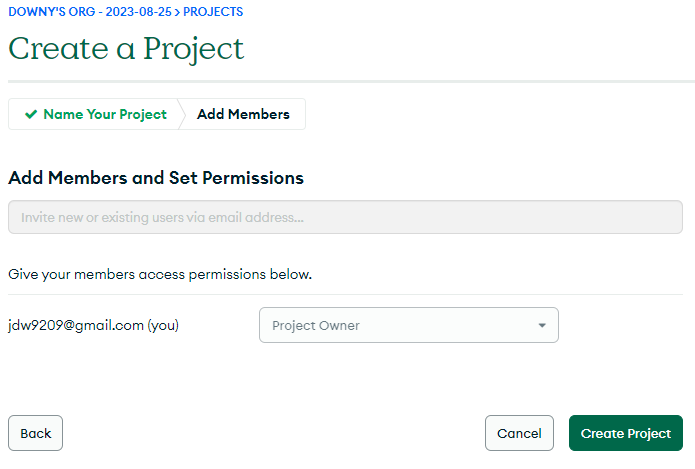Screen dimensions: 695x469
Task: Open the Project Owner role dropdown
Action: tap(408, 325)
